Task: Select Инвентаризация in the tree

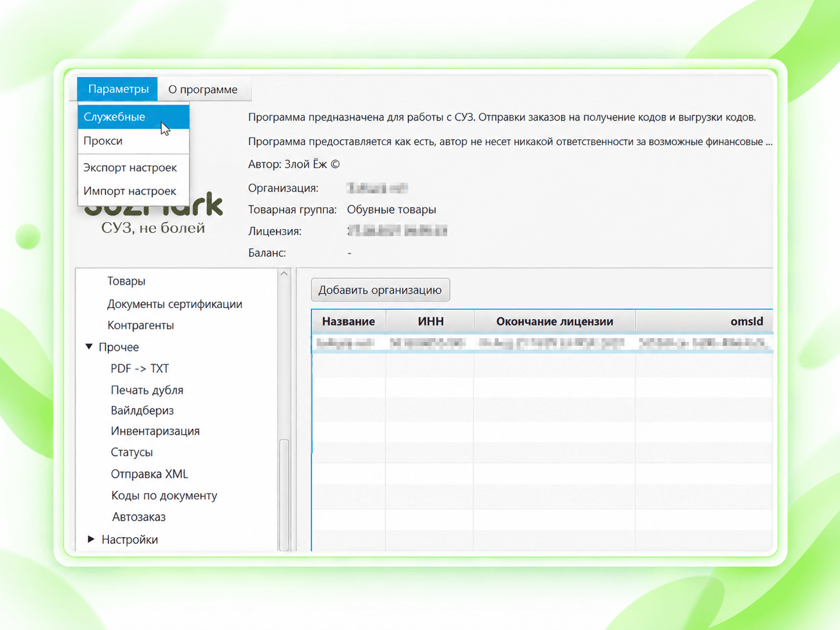Action: pos(155,431)
